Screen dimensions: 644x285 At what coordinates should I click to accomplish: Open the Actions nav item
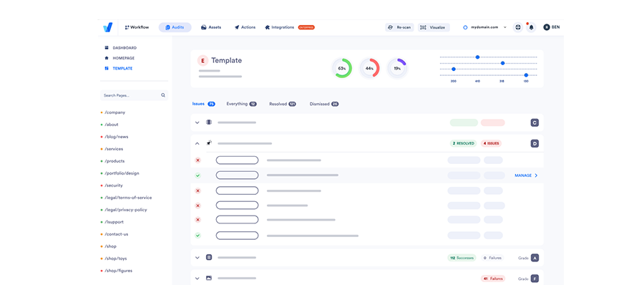point(245,27)
